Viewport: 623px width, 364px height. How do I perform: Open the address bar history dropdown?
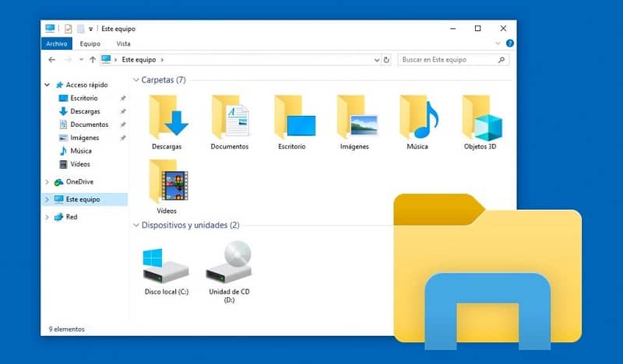pyautogui.click(x=377, y=60)
